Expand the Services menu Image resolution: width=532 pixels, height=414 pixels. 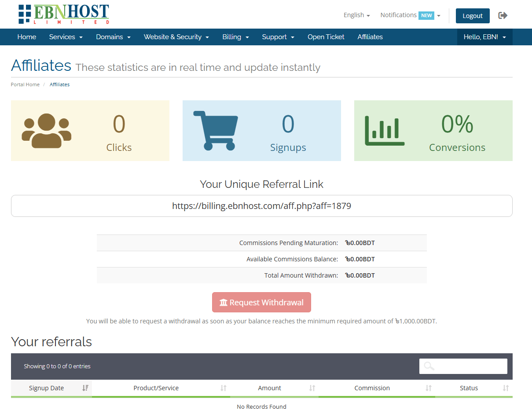point(66,37)
